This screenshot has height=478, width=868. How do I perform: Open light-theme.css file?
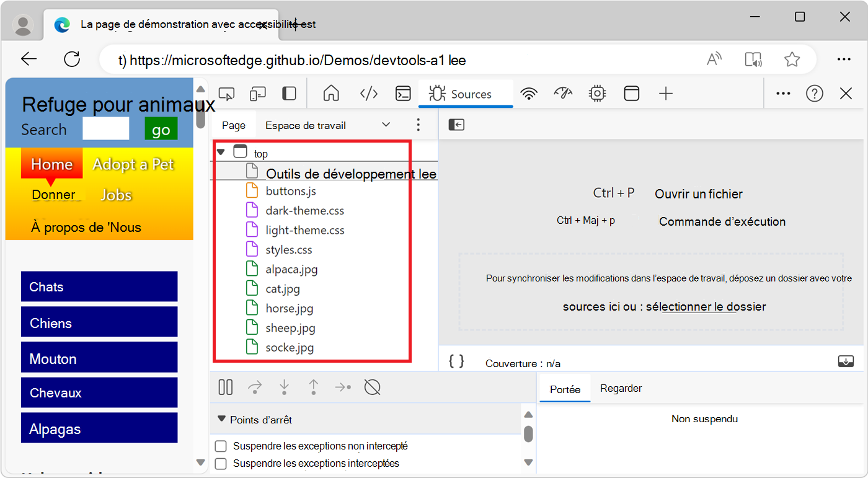(x=305, y=230)
